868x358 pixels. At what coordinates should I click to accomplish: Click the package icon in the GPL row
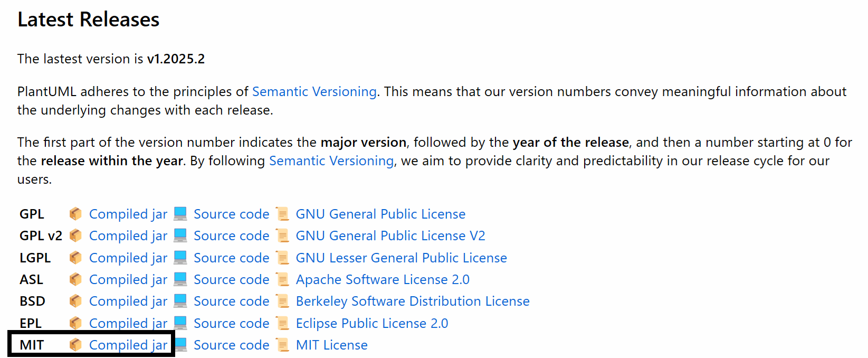point(75,214)
